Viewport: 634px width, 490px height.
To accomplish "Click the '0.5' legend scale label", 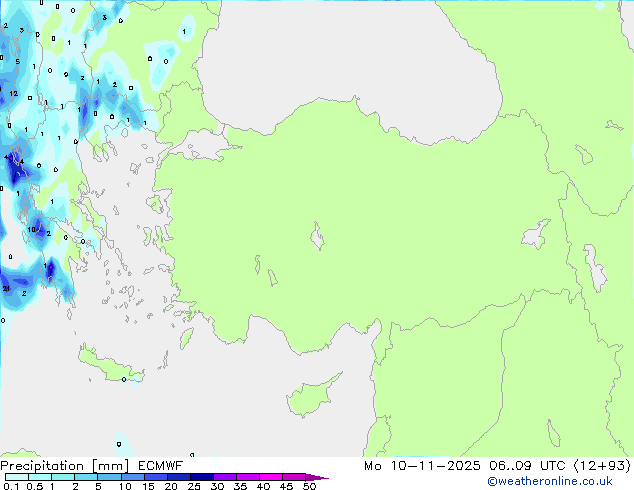I will click(34, 486).
